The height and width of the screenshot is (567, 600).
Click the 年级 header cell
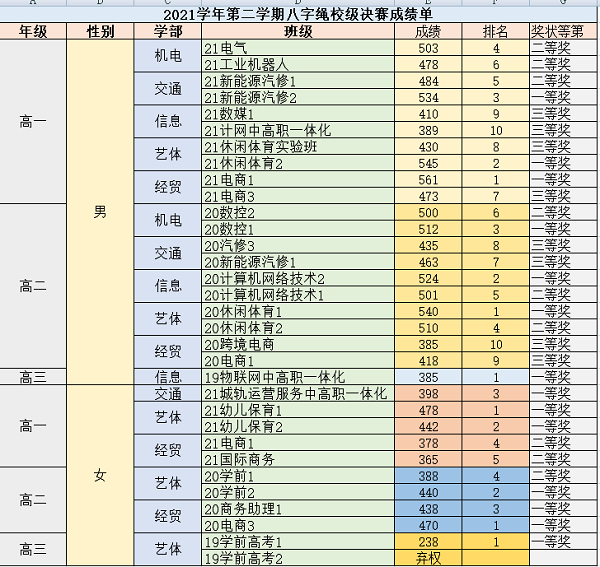click(33, 32)
